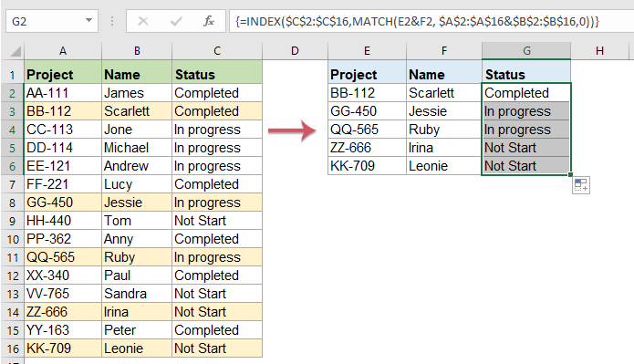Select cell containing FF-221
Image resolution: width=634 pixels, height=364 pixels.
[63, 184]
